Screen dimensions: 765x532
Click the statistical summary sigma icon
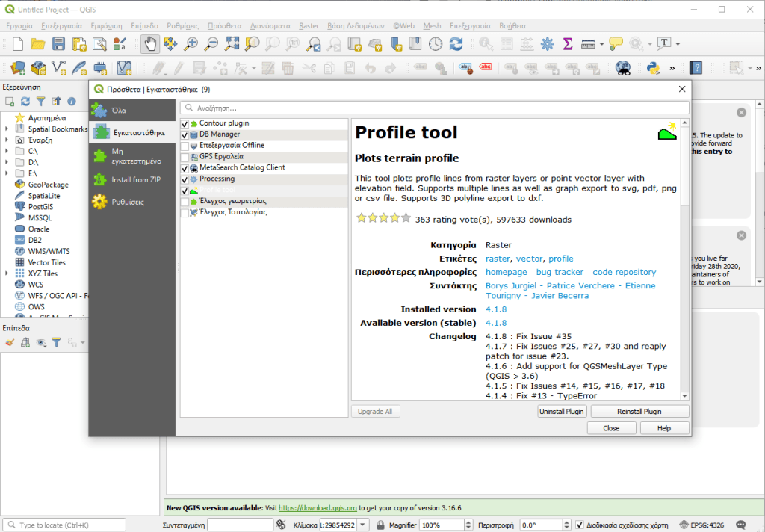click(568, 44)
